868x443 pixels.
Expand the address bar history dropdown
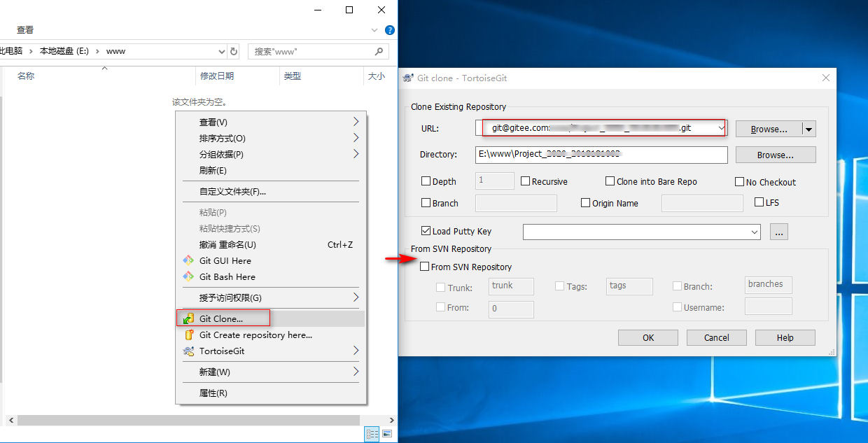tap(222, 51)
